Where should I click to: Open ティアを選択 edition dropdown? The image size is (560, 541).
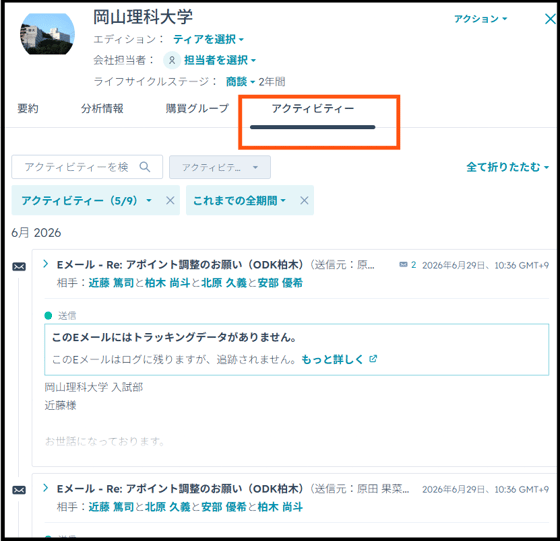click(208, 39)
